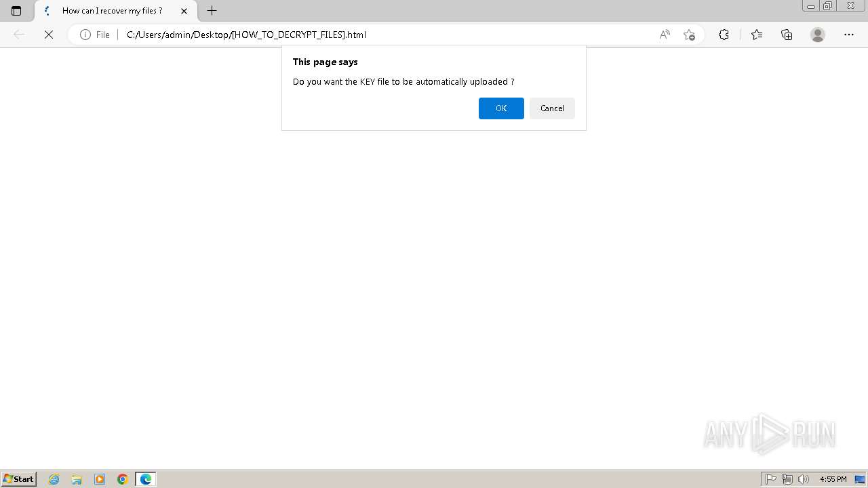This screenshot has height=488, width=868.
Task: Restore down the Edge browser window
Action: pos(828,6)
